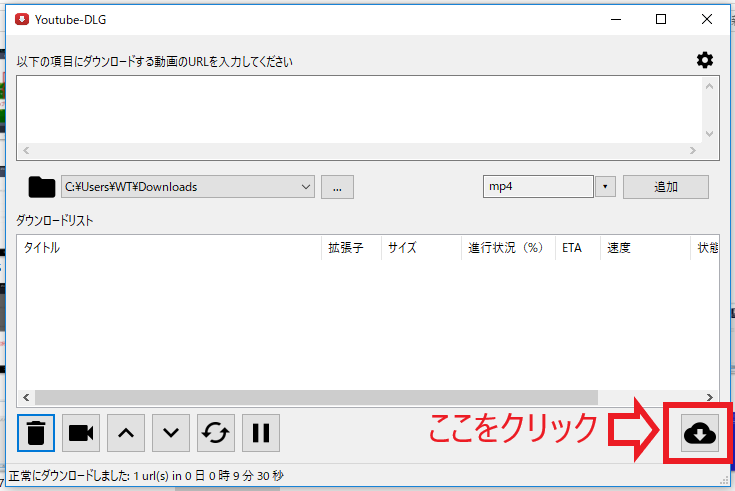735x491 pixels.
Task: Click the タイトル column header
Action: [169, 248]
